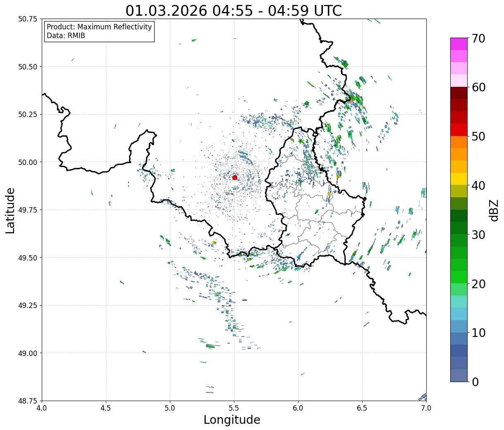Click the plot title with date and UTC time
The height and width of the screenshot is (430, 504).
coord(234,10)
